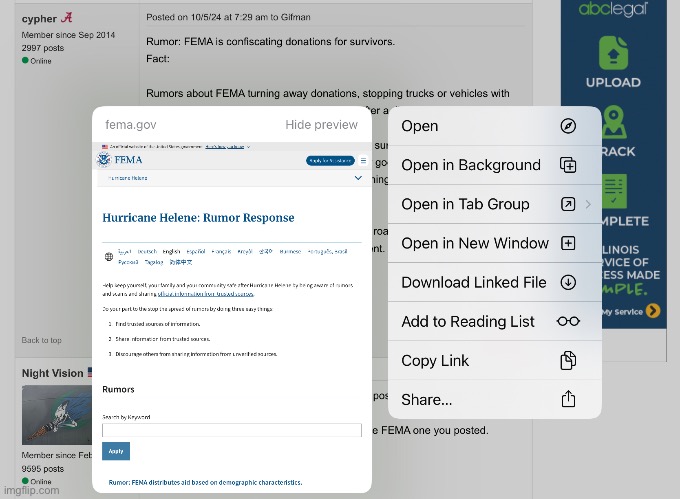Click the Back to top link
Image resolution: width=680 pixels, height=499 pixels.
coord(42,341)
